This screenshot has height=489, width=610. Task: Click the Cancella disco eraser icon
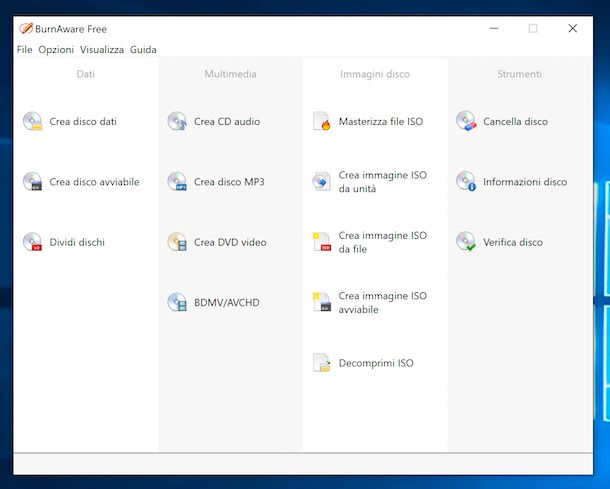[466, 121]
